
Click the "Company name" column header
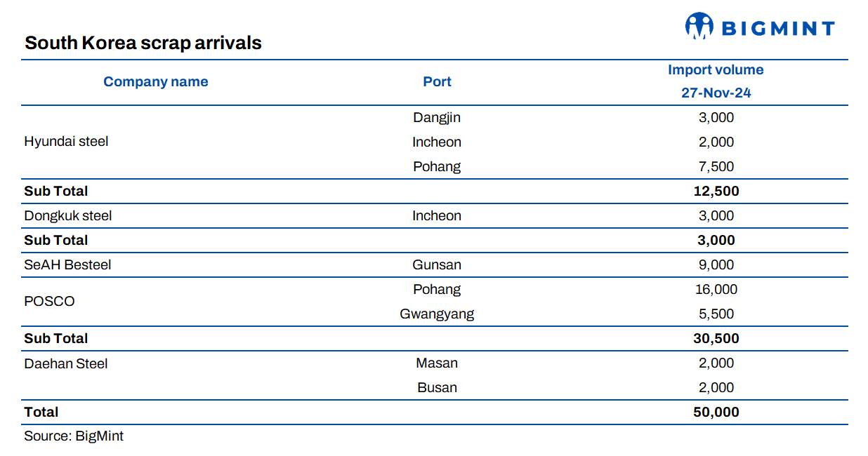click(x=155, y=82)
